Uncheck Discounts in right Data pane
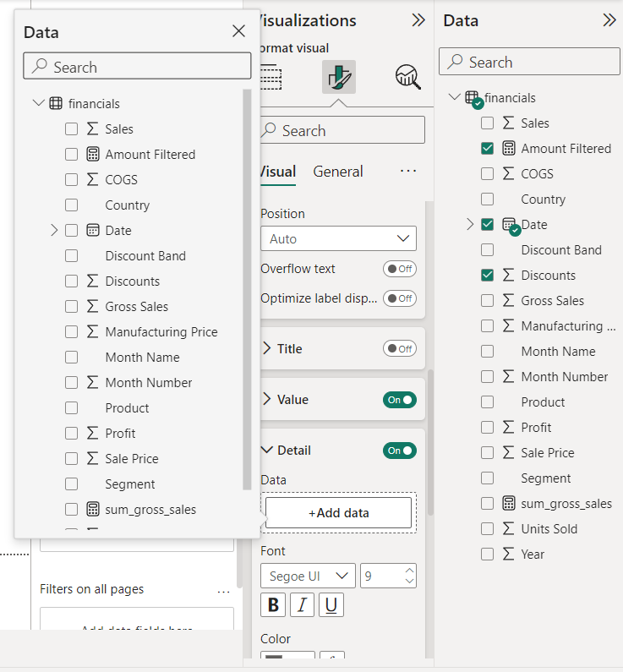The width and height of the screenshot is (623, 672). point(487,276)
